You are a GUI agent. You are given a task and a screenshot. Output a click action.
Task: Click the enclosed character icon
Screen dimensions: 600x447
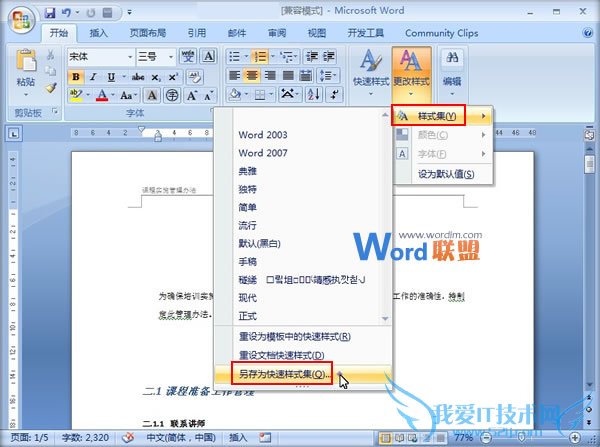pyautogui.click(x=172, y=95)
